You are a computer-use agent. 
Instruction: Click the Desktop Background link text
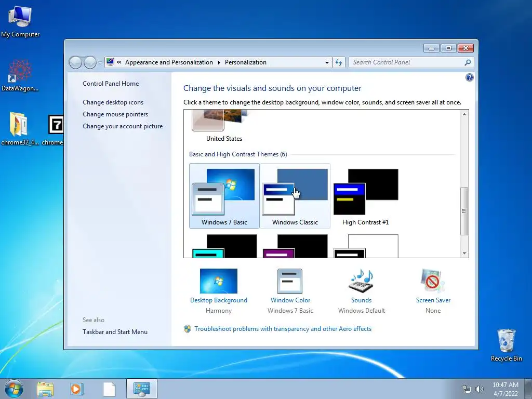tap(219, 300)
